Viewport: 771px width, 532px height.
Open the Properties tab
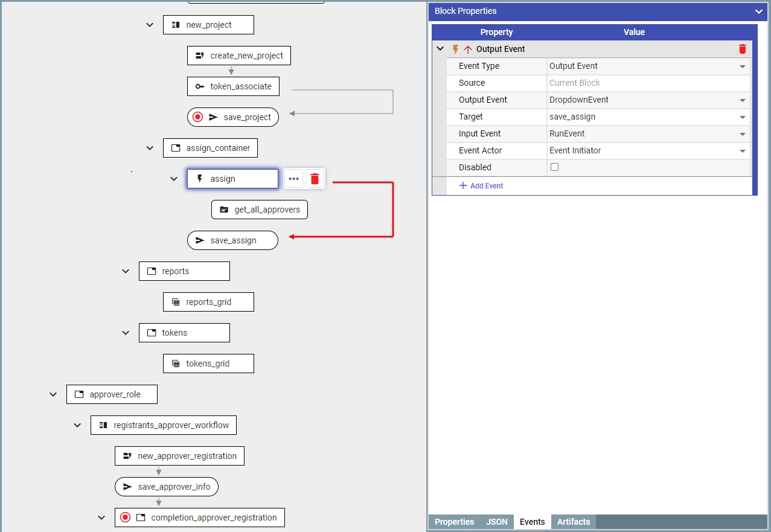[x=454, y=522]
